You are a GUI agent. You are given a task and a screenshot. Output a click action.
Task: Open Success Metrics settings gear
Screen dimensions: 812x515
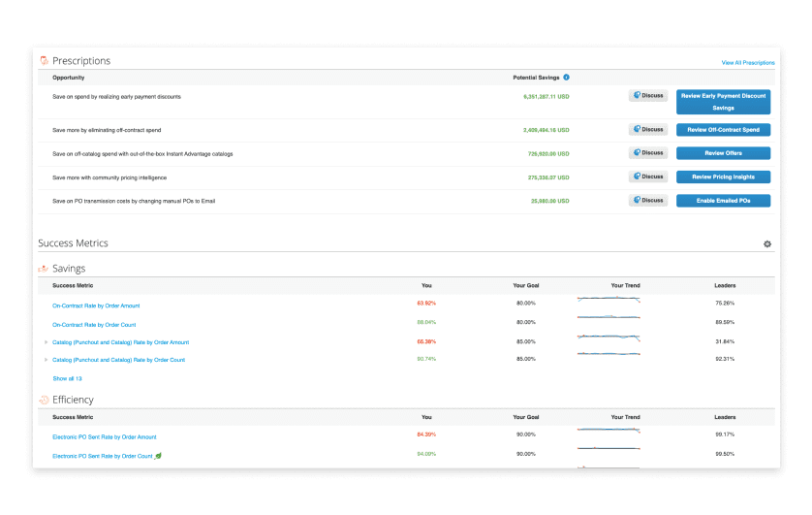pyautogui.click(x=767, y=244)
